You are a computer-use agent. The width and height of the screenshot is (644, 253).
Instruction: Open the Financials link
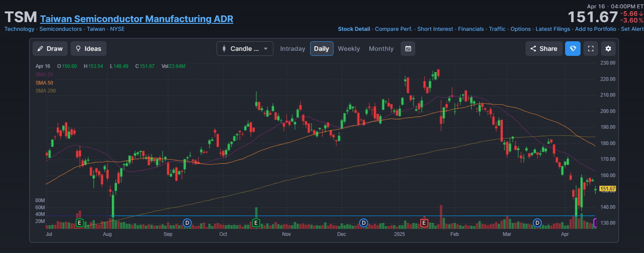click(x=471, y=29)
